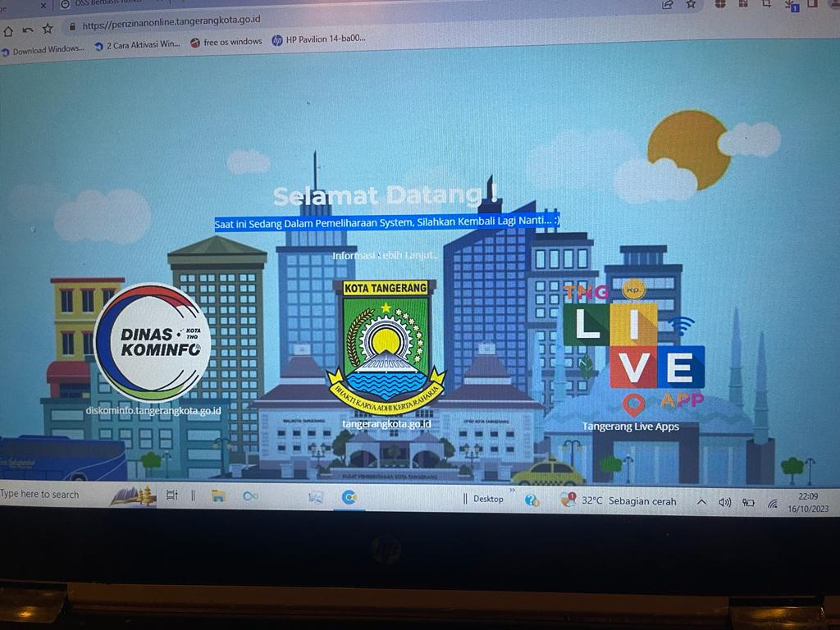Click the highlighted Pemeliharaan System message
Image resolution: width=840 pixels, height=630 pixels.
pos(387,221)
